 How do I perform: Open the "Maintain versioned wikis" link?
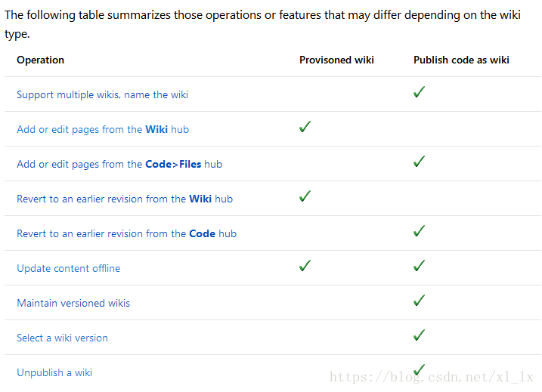[x=73, y=303]
